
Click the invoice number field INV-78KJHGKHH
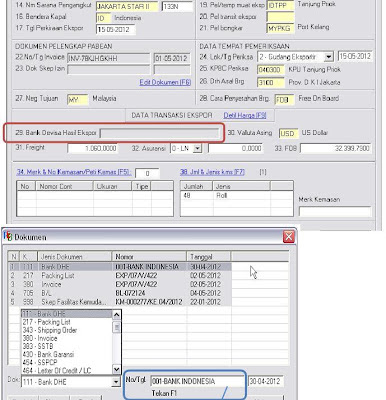pos(109,58)
